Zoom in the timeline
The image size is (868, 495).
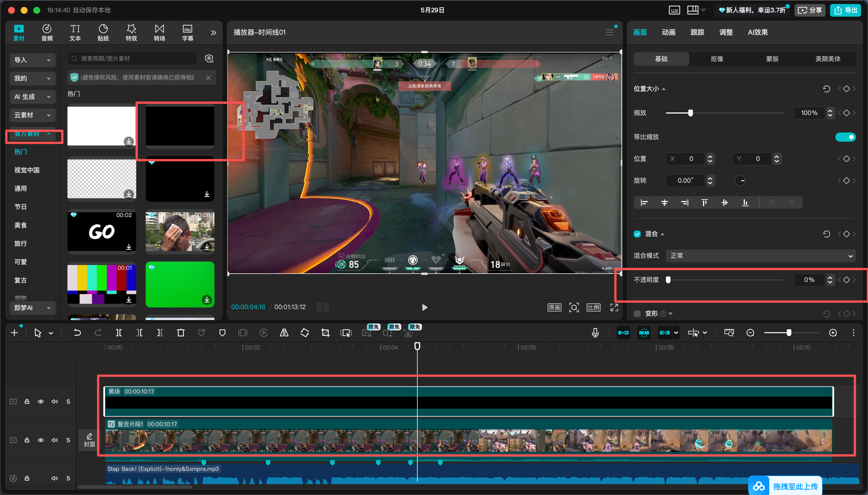pos(833,333)
